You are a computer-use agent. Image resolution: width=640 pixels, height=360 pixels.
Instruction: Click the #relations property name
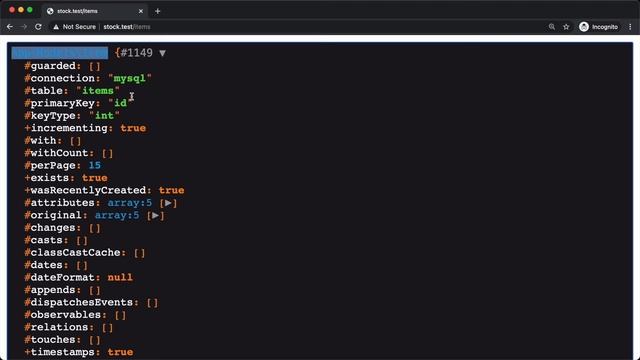(x=57, y=327)
